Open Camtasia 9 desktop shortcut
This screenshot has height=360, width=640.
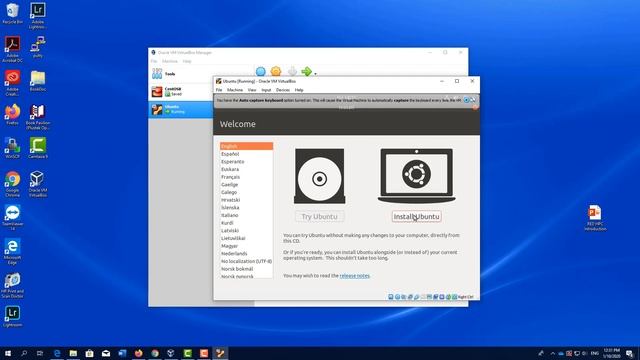click(x=38, y=148)
